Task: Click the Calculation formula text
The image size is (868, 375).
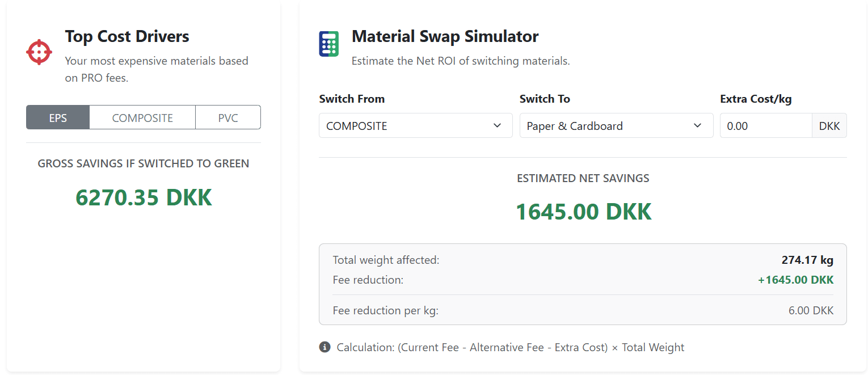Action: point(510,347)
